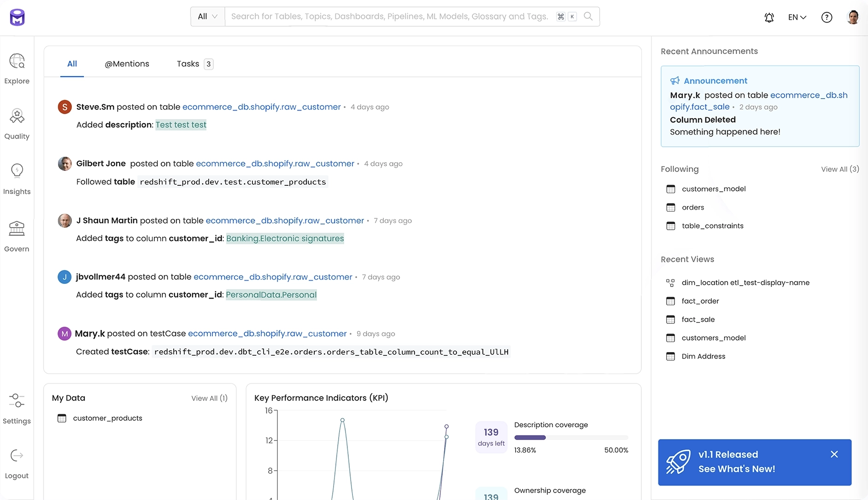The height and width of the screenshot is (500, 868).
Task: Click table icon beside customer_products
Action: (62, 418)
